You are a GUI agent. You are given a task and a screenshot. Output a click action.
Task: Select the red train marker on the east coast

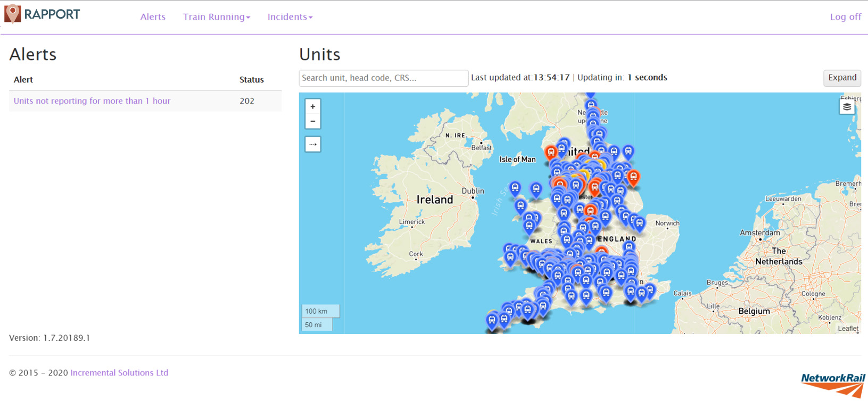(633, 176)
